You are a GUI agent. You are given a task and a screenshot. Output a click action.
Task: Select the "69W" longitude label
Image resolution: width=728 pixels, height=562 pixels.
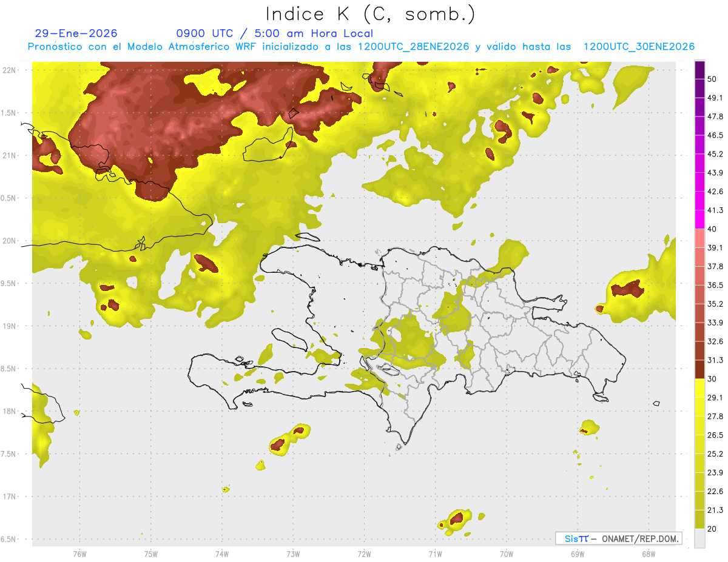(578, 554)
